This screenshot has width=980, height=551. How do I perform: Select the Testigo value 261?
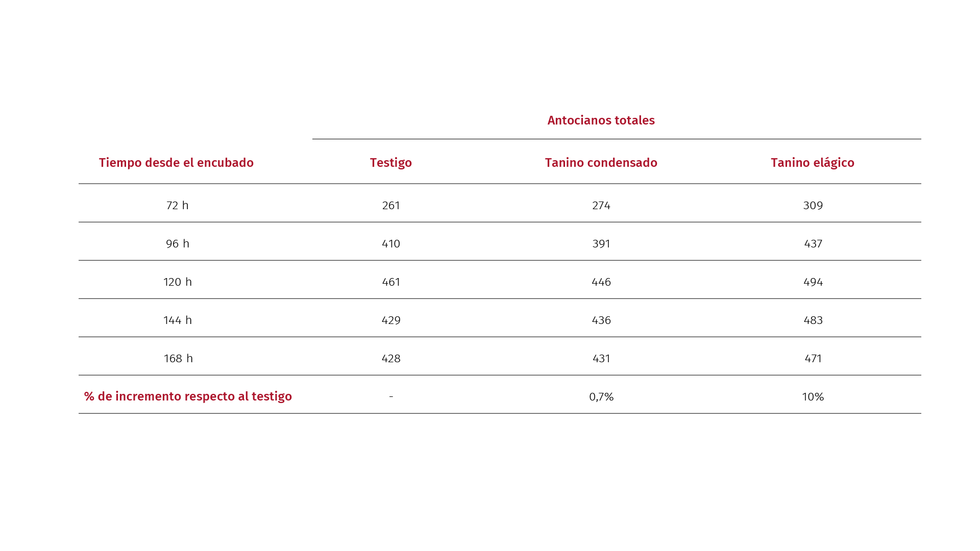tap(391, 206)
